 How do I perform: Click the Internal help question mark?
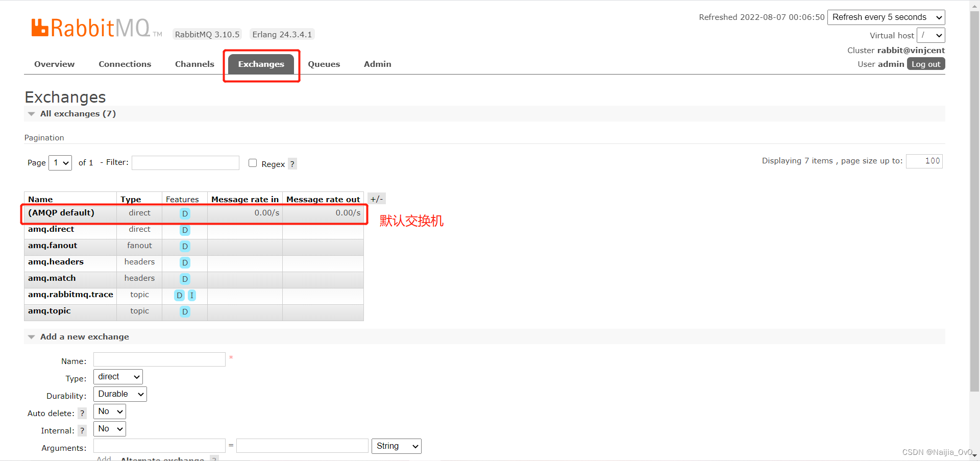pos(82,430)
